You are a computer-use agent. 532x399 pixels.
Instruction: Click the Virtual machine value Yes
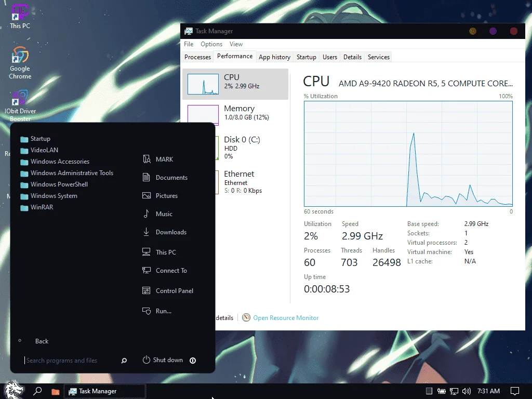pos(469,252)
